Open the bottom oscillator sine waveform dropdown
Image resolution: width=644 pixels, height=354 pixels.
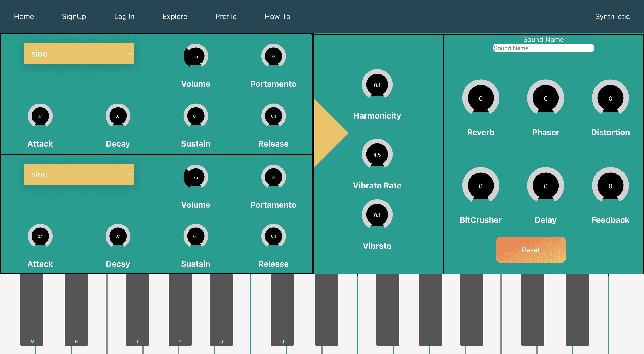(79, 174)
